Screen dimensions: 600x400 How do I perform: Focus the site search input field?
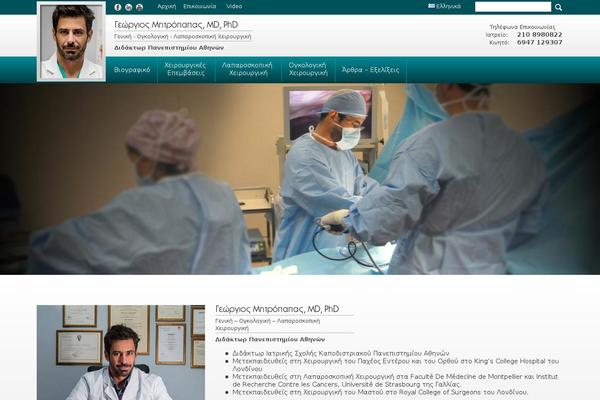click(x=513, y=7)
